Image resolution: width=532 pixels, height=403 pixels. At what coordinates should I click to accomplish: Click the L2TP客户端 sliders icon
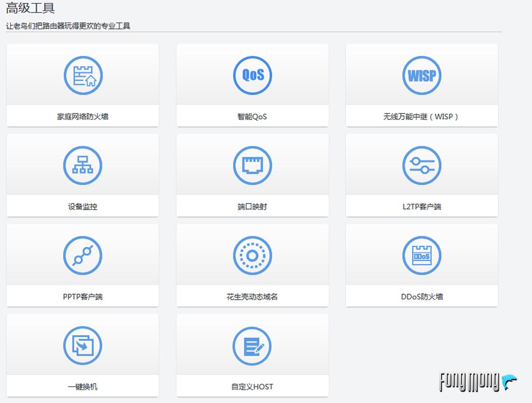(x=422, y=165)
